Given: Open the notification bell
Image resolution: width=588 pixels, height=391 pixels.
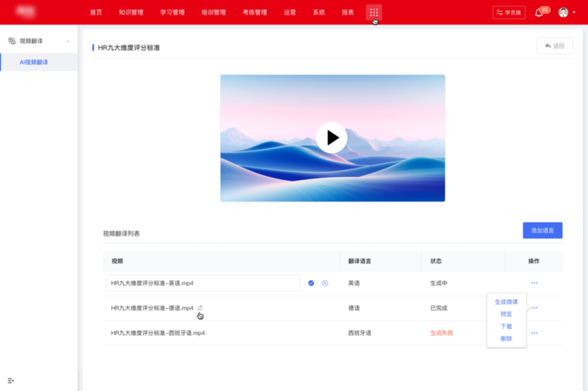Looking at the screenshot, I should pyautogui.click(x=539, y=12).
